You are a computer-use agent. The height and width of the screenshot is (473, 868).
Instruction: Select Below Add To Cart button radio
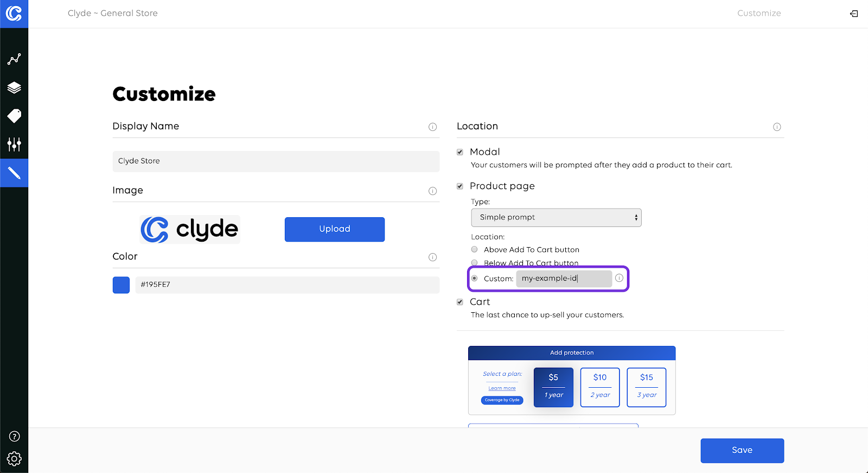tap(475, 263)
